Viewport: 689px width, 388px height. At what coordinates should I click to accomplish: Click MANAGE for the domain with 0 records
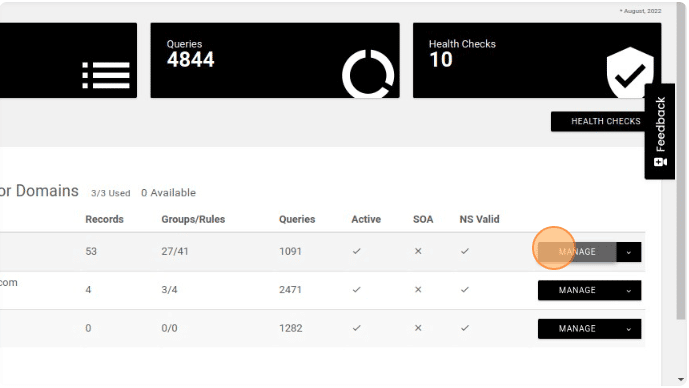click(x=577, y=329)
